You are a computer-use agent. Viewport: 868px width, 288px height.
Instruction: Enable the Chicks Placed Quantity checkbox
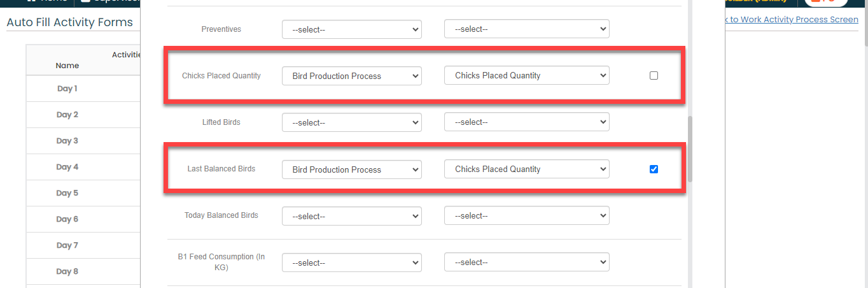654,76
